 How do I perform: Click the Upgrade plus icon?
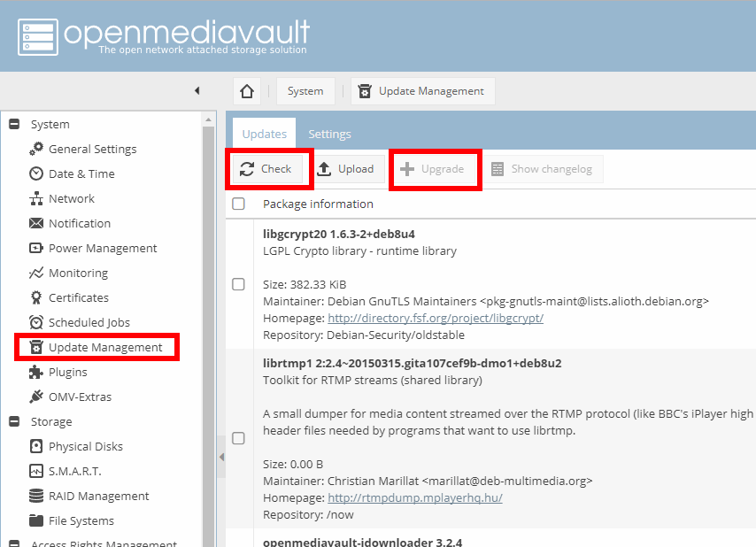click(x=407, y=169)
